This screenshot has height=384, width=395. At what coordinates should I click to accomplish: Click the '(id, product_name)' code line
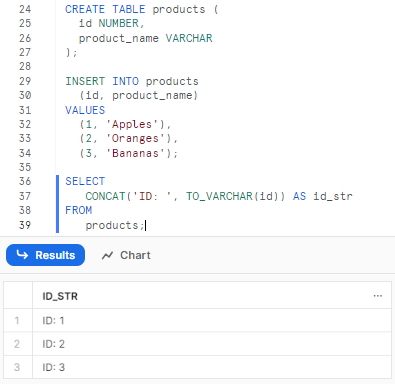(x=138, y=96)
